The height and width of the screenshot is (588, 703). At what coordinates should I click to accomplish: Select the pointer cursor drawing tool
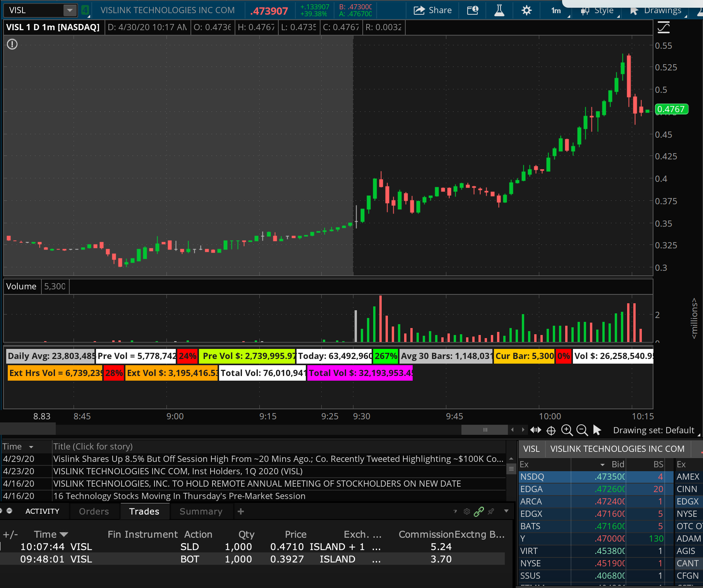[597, 430]
